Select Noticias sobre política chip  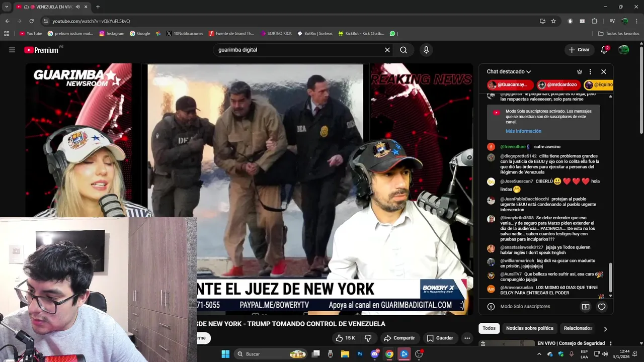point(530,328)
